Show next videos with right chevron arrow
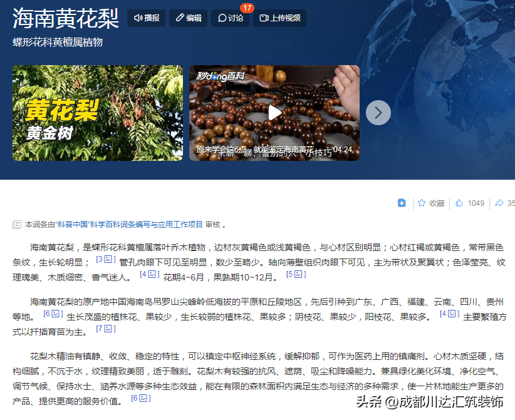 378,113
